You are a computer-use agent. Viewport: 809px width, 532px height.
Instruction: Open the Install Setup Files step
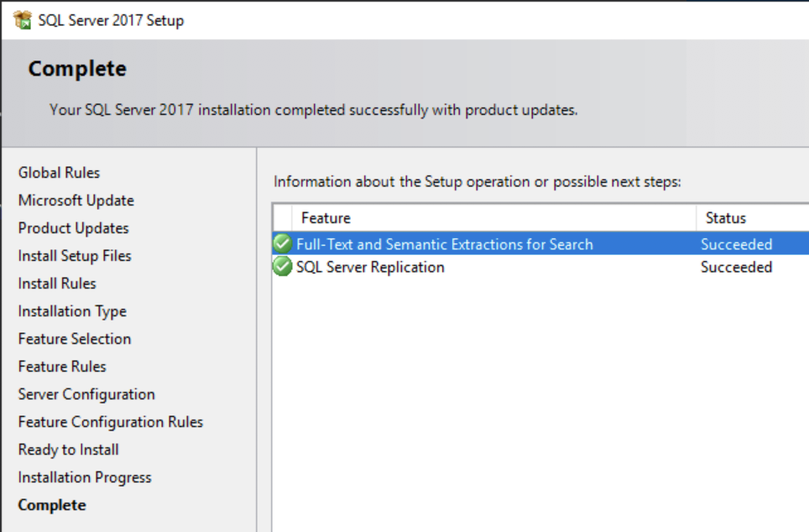coord(74,255)
